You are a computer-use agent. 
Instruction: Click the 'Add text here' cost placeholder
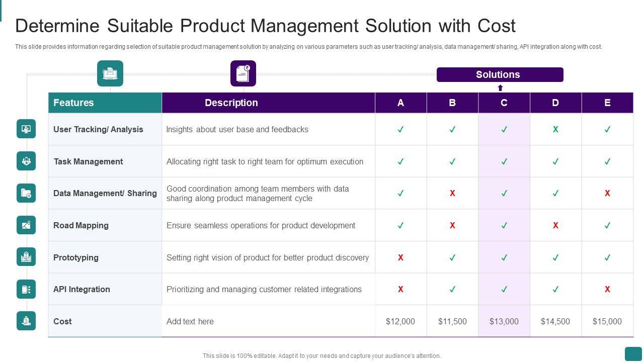point(190,321)
